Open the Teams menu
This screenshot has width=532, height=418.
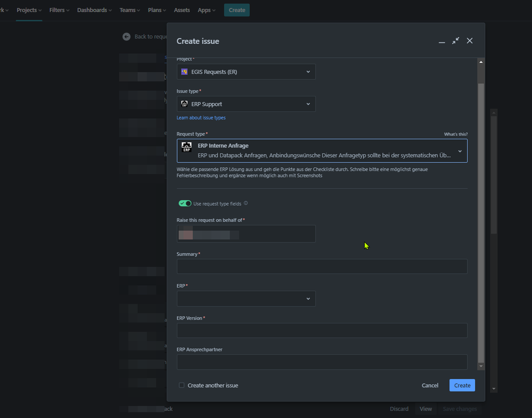click(x=129, y=10)
